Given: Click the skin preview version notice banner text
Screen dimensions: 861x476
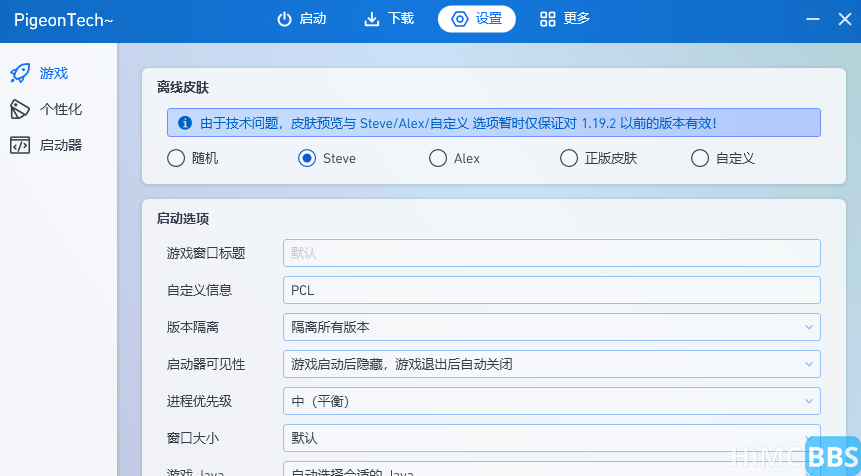Looking at the screenshot, I should pos(458,123).
